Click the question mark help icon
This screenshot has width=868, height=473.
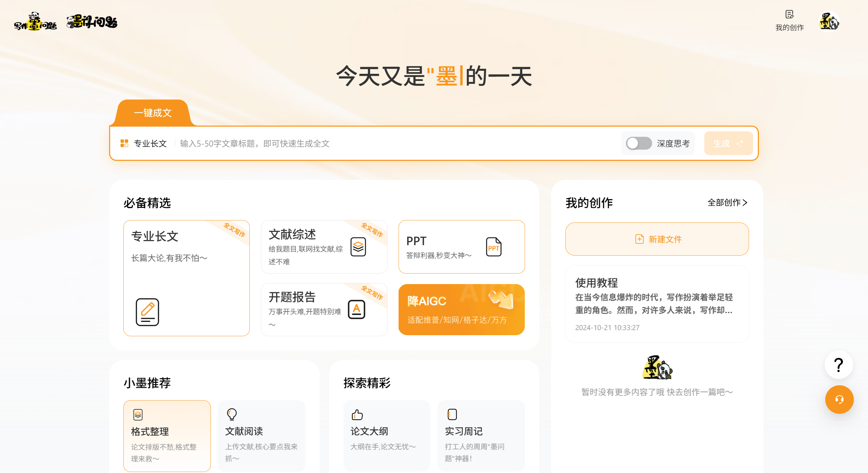pyautogui.click(x=839, y=365)
